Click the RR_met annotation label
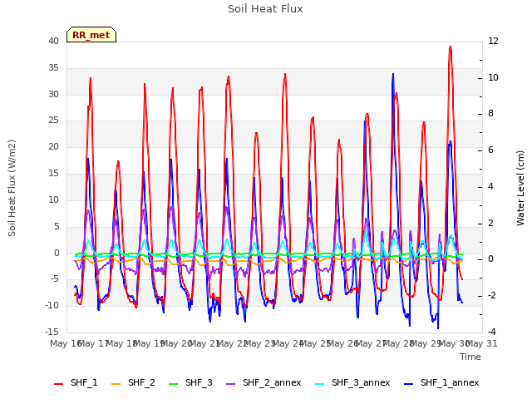The width and height of the screenshot is (532, 399). 91,35
